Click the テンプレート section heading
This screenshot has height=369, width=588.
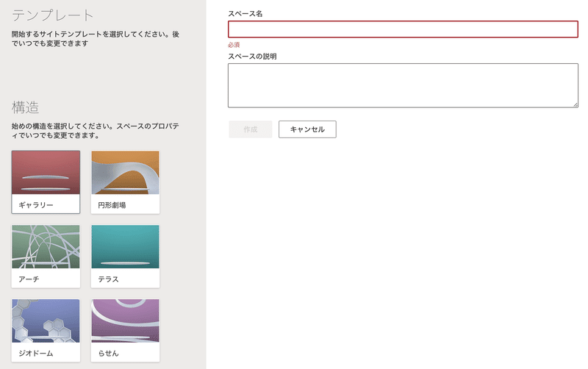pyautogui.click(x=52, y=15)
